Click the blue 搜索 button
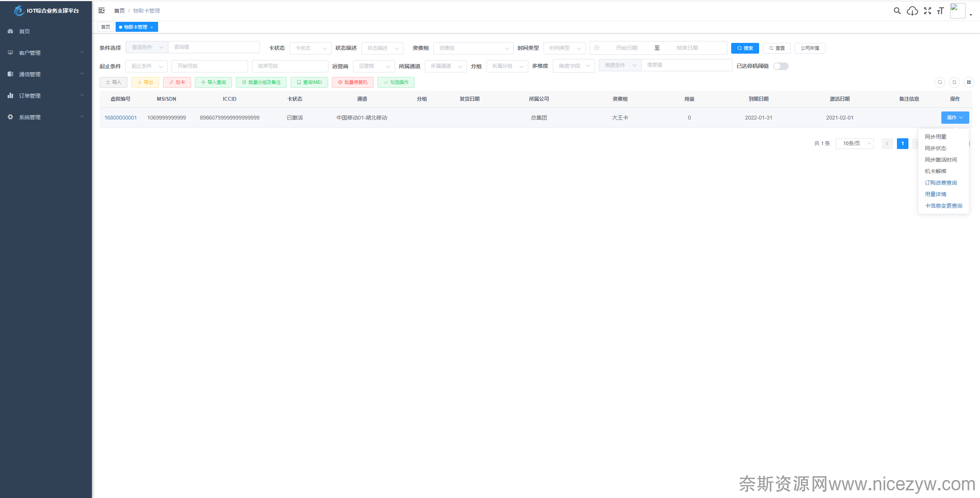The height and width of the screenshot is (498, 980). coord(745,48)
